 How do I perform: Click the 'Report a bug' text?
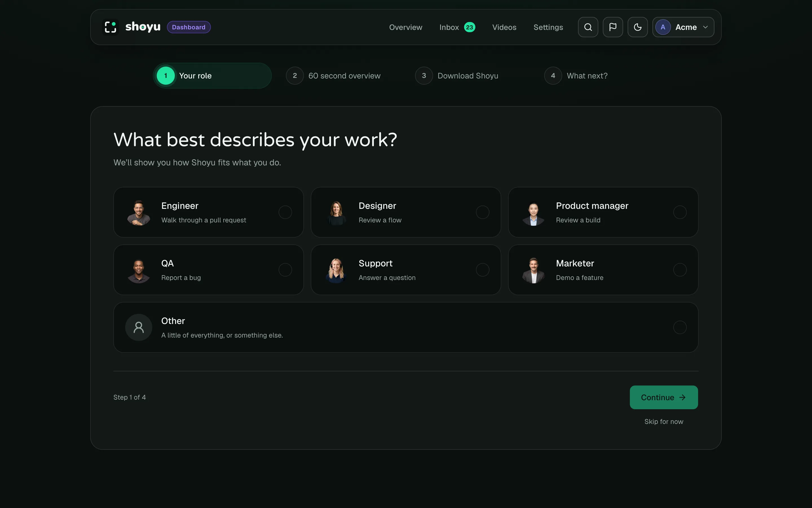(181, 277)
